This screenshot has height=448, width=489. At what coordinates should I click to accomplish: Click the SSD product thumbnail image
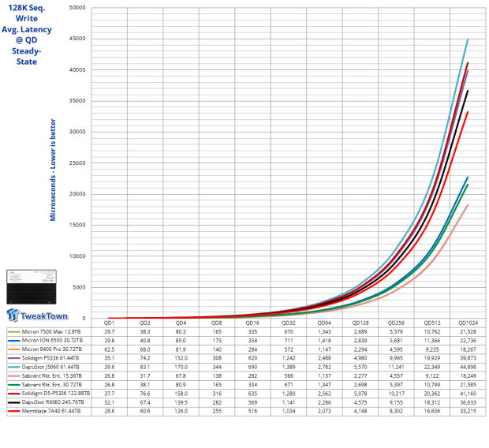(32, 287)
